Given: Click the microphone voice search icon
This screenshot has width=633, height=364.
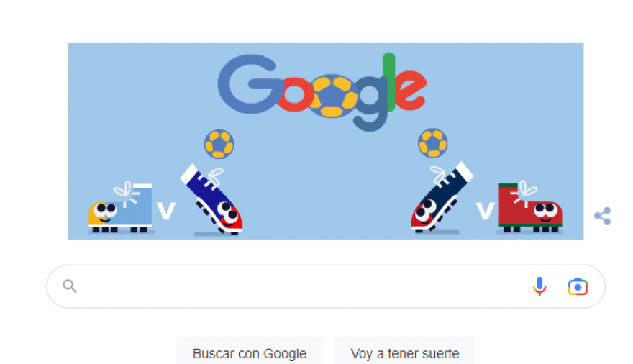Looking at the screenshot, I should [x=539, y=286].
